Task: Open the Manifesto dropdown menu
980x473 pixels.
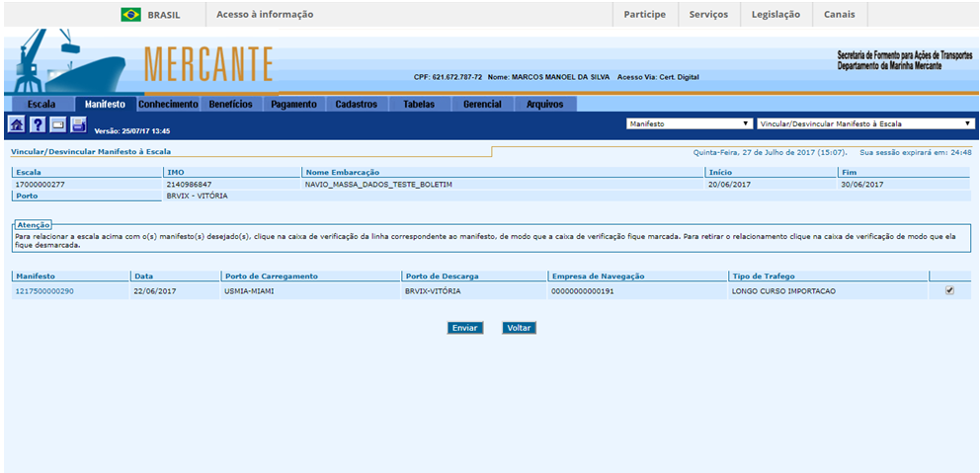Action: (x=690, y=124)
